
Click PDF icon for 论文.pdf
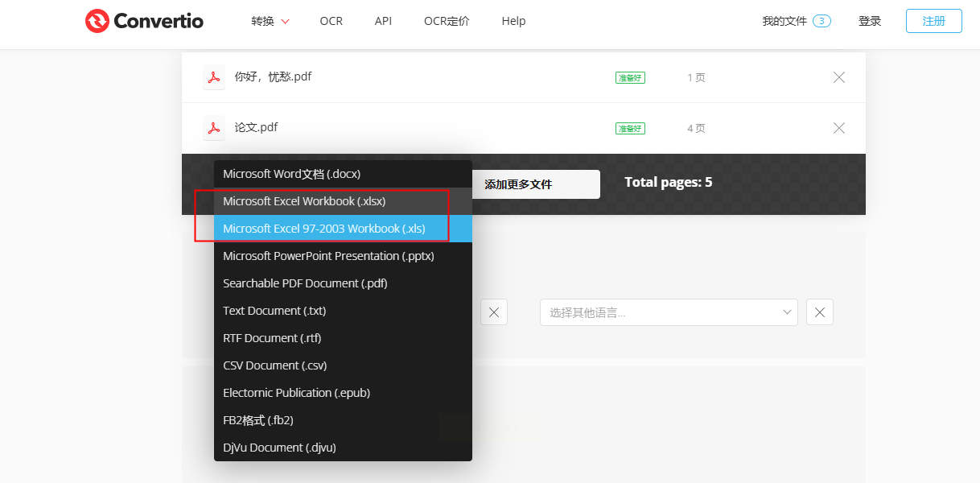(x=214, y=128)
